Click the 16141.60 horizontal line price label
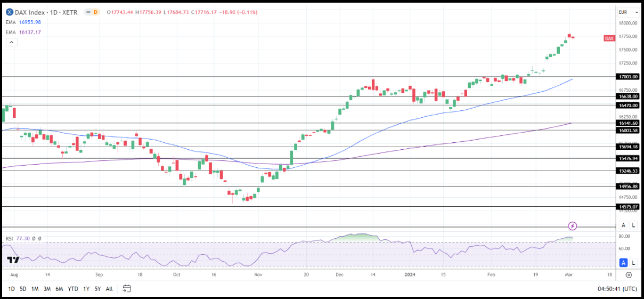The height and width of the screenshot is (299, 644). click(628, 123)
